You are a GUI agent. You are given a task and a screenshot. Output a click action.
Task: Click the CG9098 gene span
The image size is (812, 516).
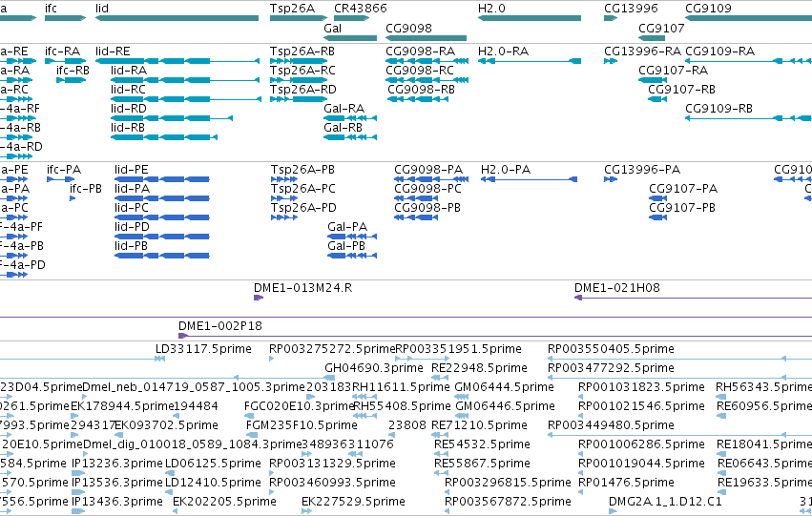pyautogui.click(x=427, y=38)
